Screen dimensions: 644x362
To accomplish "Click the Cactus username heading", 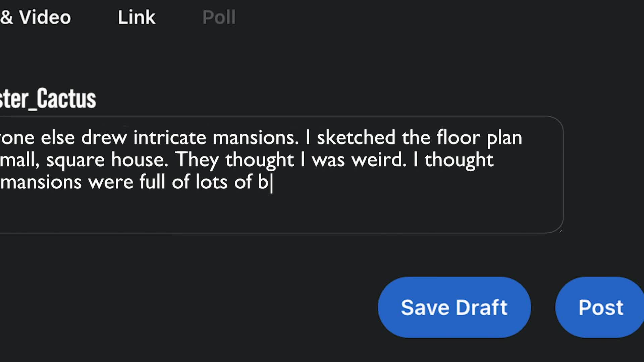I will tap(48, 99).
